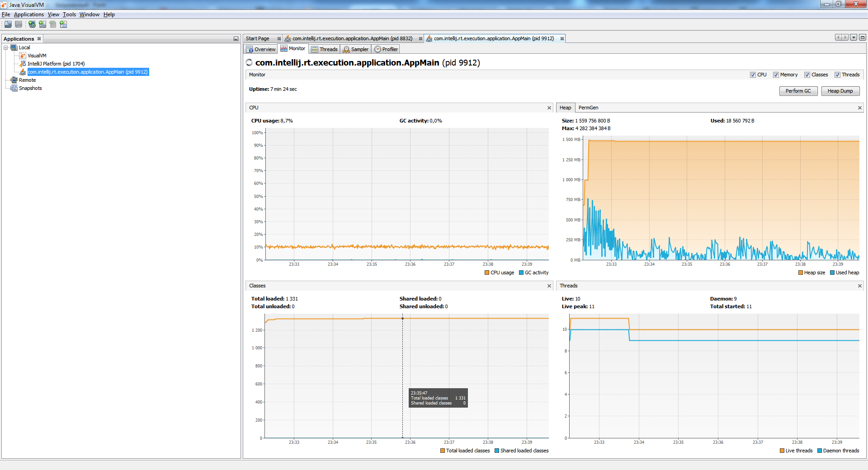Viewport: 868px width, 470px height.
Task: Click the IntelliJ Platform icon in tree
Action: click(x=23, y=64)
